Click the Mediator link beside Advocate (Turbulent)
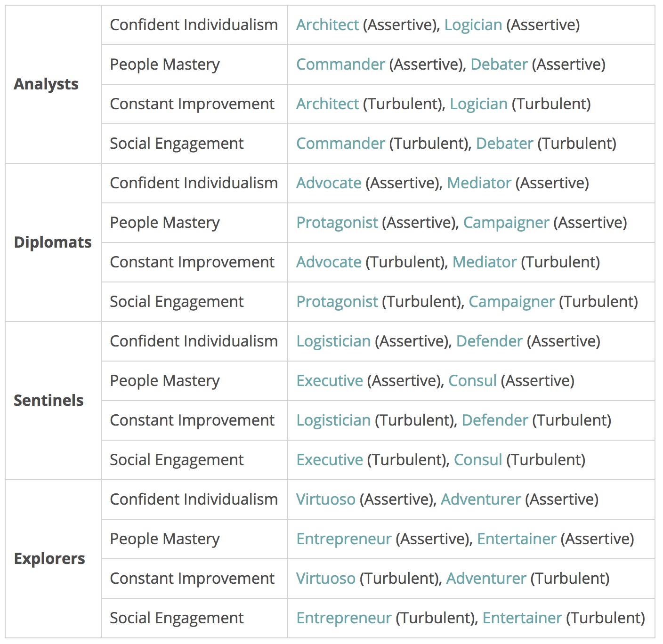Image resolution: width=663 pixels, height=644 pixels. [485, 262]
